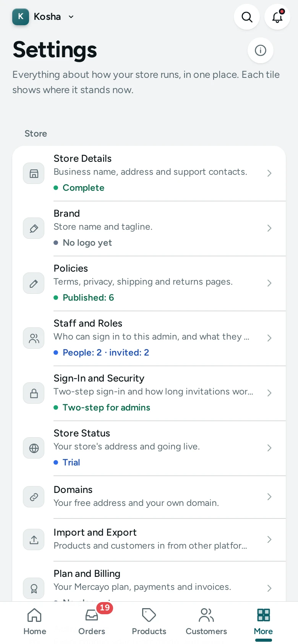Click the Store Status globe icon

34,448
